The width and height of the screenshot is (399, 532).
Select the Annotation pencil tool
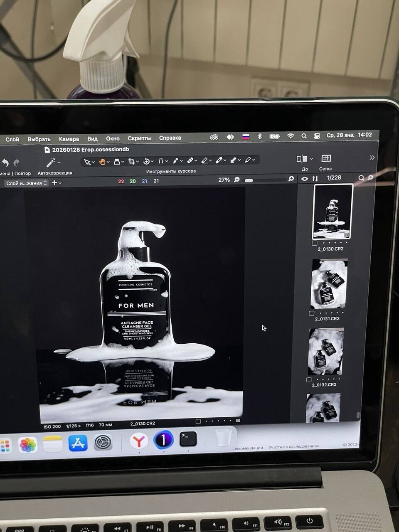click(x=248, y=160)
